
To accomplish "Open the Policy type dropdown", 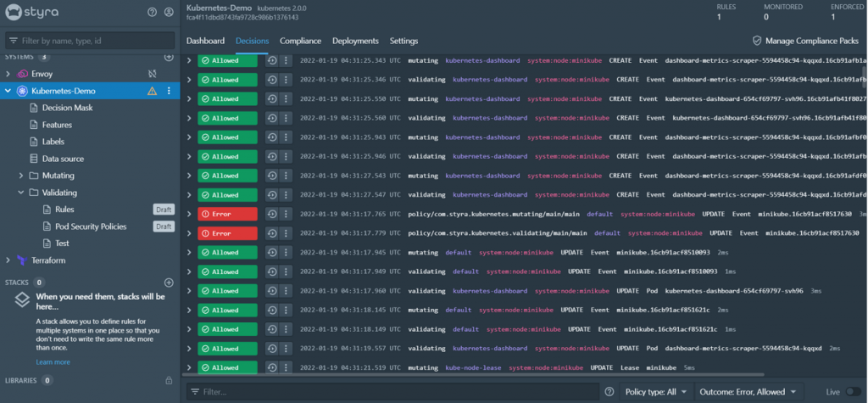I will tap(656, 392).
